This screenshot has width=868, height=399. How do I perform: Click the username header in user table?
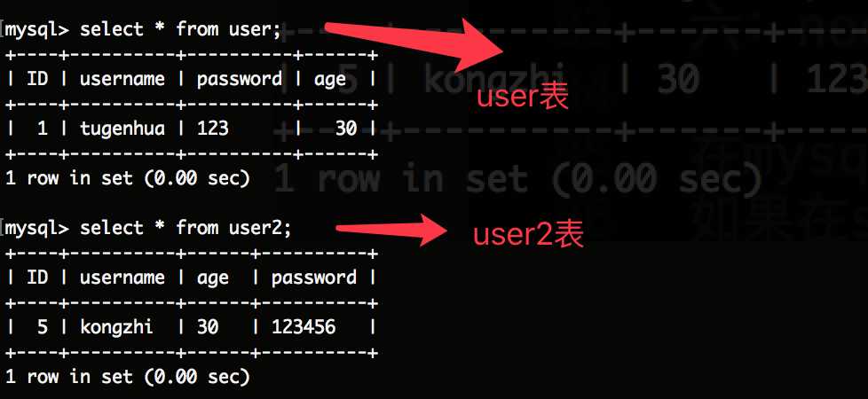(x=122, y=79)
